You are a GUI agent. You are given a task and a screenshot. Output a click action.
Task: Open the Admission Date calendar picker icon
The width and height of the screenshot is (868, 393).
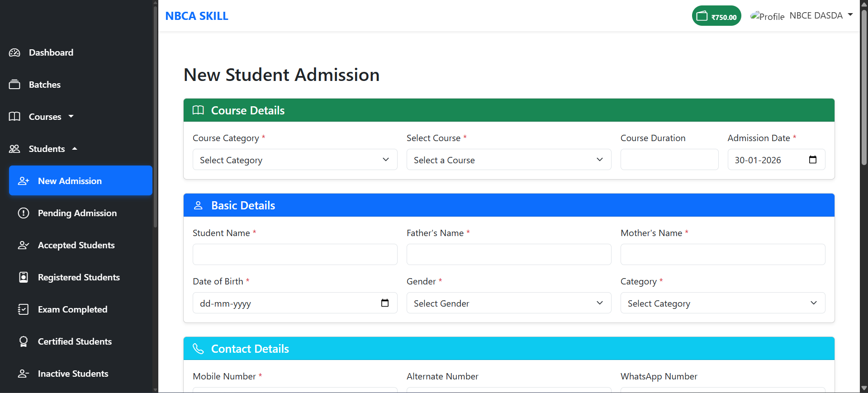click(x=813, y=160)
